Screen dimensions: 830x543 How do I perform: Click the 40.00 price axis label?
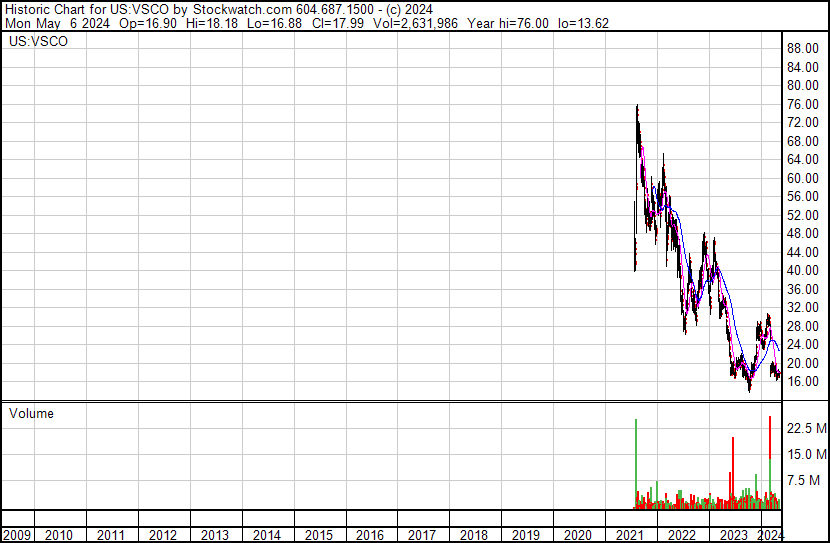click(803, 270)
